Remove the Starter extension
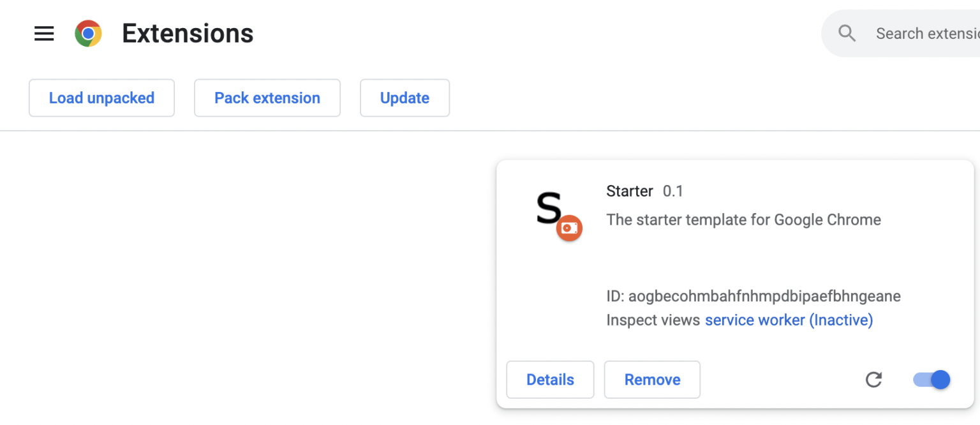 point(652,380)
